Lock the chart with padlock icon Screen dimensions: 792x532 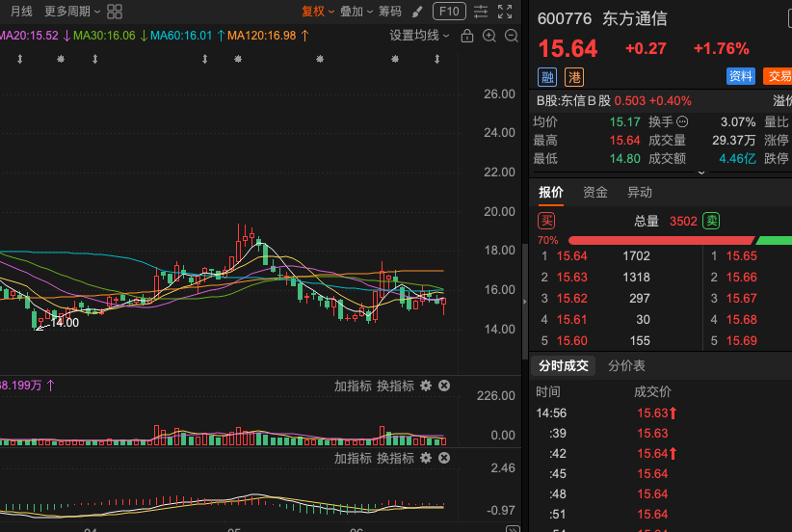point(466,36)
